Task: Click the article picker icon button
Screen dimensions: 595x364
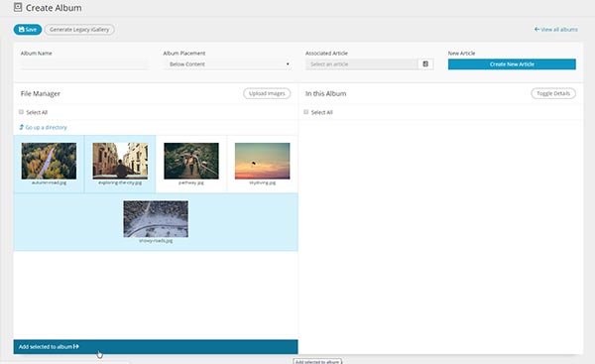Action: pos(425,64)
